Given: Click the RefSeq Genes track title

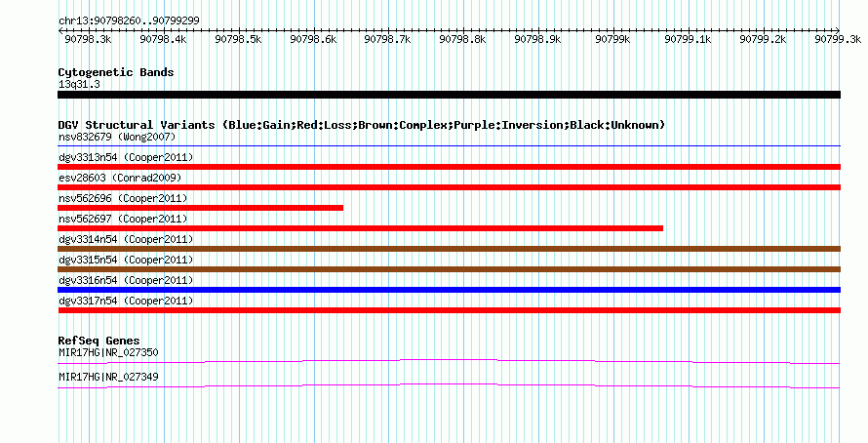Looking at the screenshot, I should tap(99, 341).
